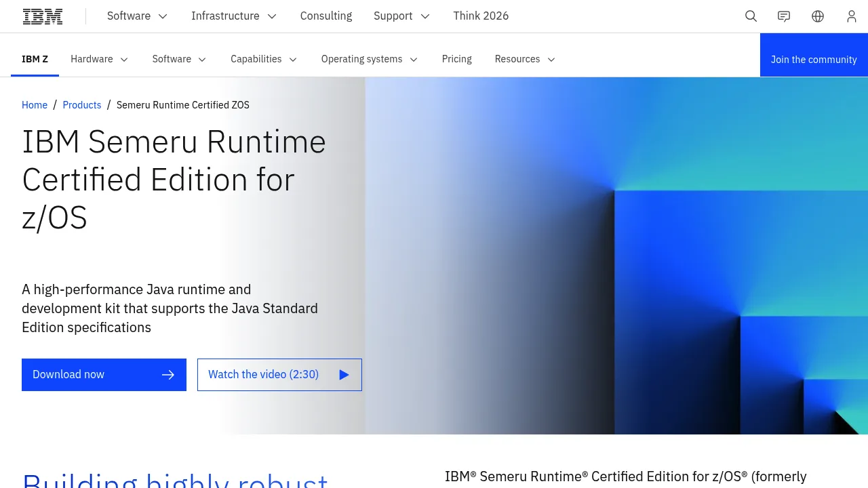Follow the Home breadcrumb link
Viewport: 868px width, 488px height.
click(x=35, y=105)
